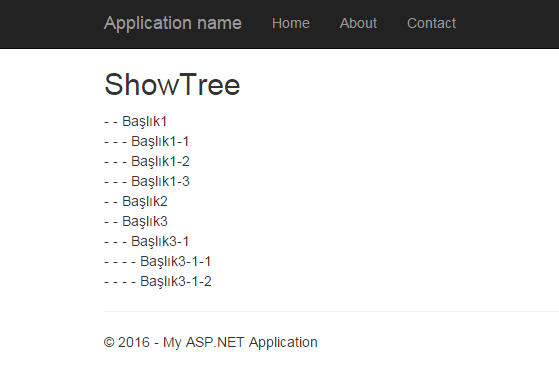559x381 pixels.
Task: Open the Application name brand link
Action: (173, 24)
